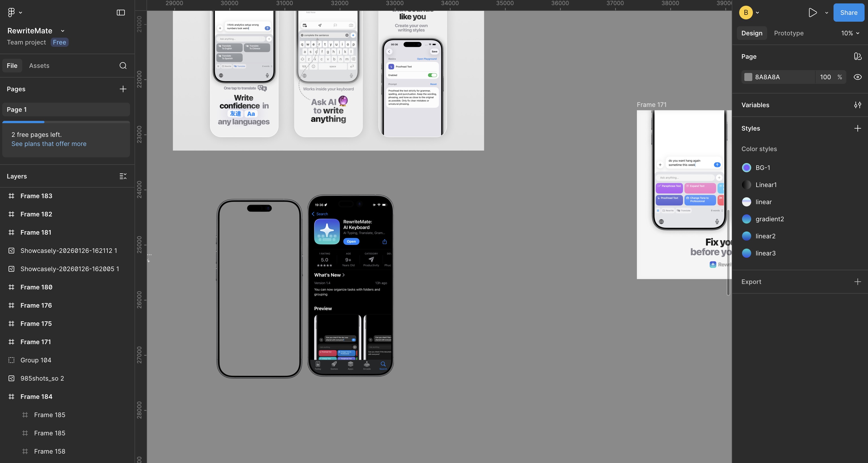Click page background color swatch 8A8A8A
The width and height of the screenshot is (868, 463).
tap(748, 77)
